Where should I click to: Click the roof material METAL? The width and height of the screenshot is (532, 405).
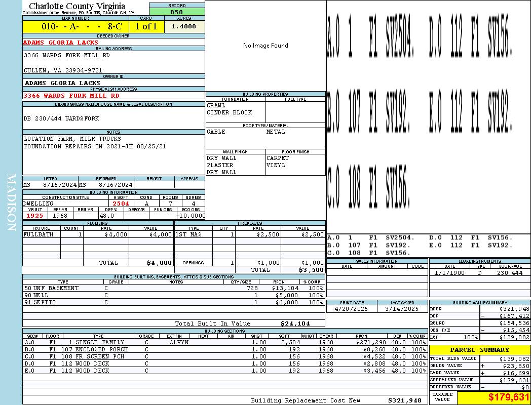[276, 132]
